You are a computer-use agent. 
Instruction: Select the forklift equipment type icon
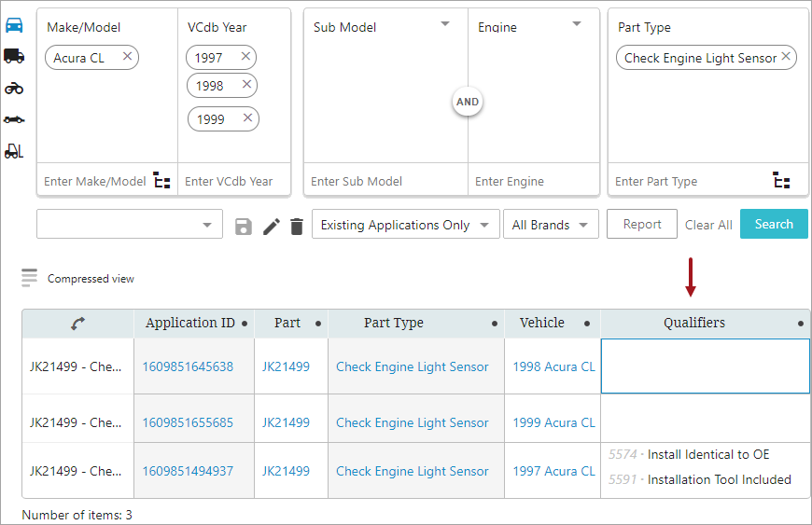(x=14, y=151)
